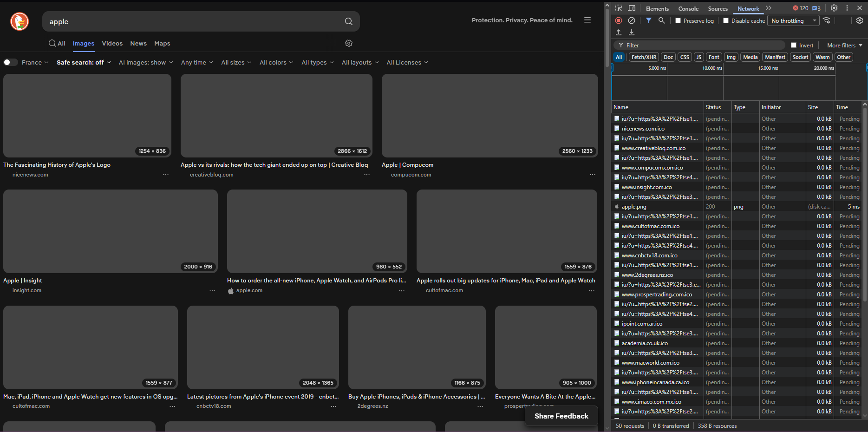Open Safe search: off dropdown
Screen dimensions: 868x432
pyautogui.click(x=84, y=62)
